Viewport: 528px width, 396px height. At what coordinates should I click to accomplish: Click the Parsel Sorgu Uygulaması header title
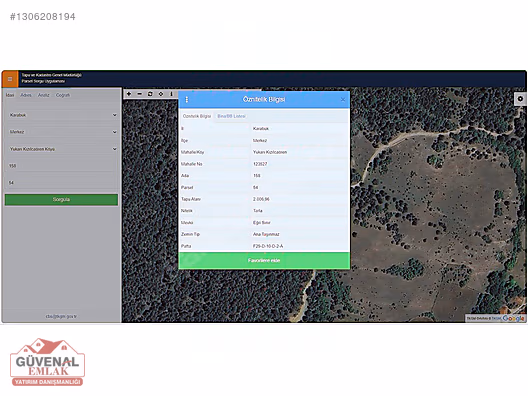point(43,81)
